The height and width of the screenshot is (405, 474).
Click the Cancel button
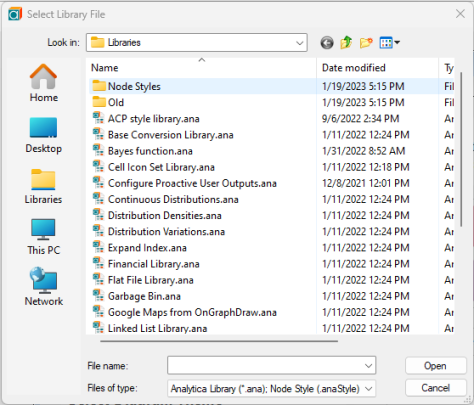point(435,388)
